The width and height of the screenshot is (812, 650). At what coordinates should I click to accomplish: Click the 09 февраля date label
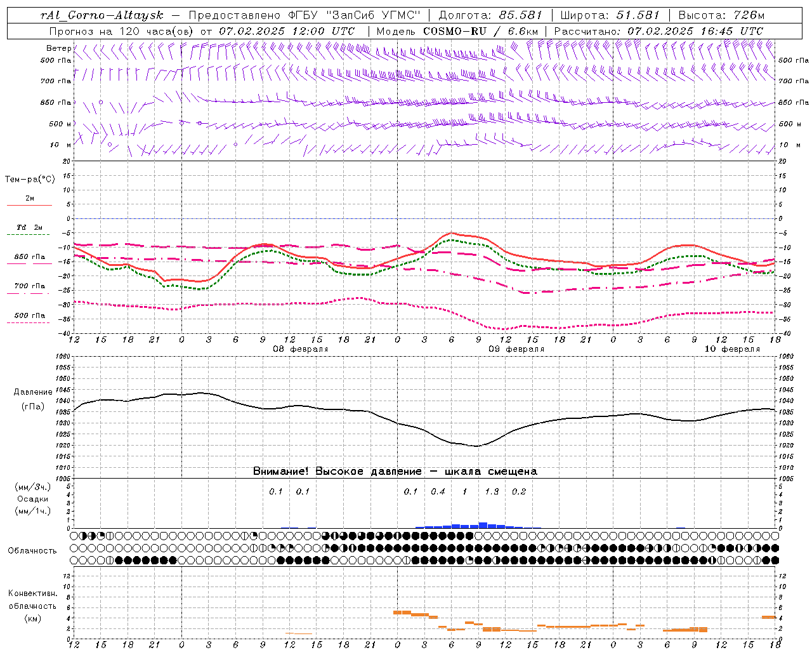[516, 349]
